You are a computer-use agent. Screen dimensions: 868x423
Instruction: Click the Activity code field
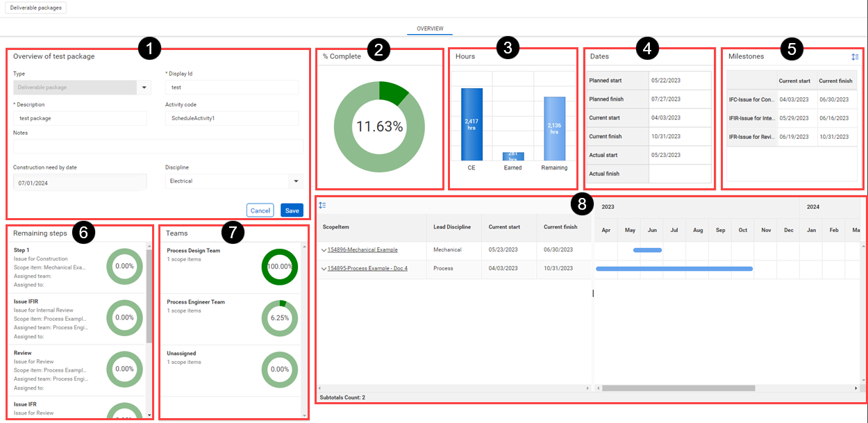pos(231,119)
